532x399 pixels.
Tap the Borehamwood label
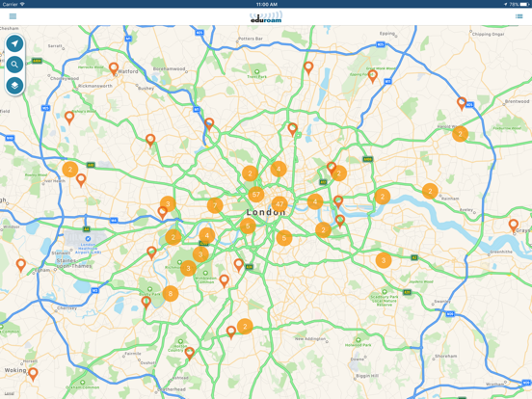(x=169, y=68)
